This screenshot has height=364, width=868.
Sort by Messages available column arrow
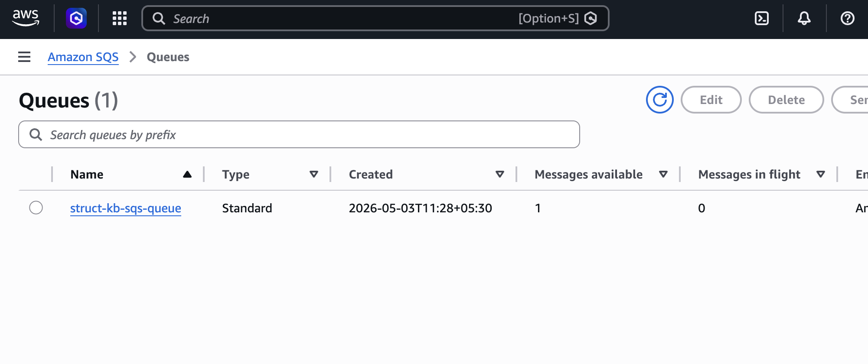coord(663,174)
